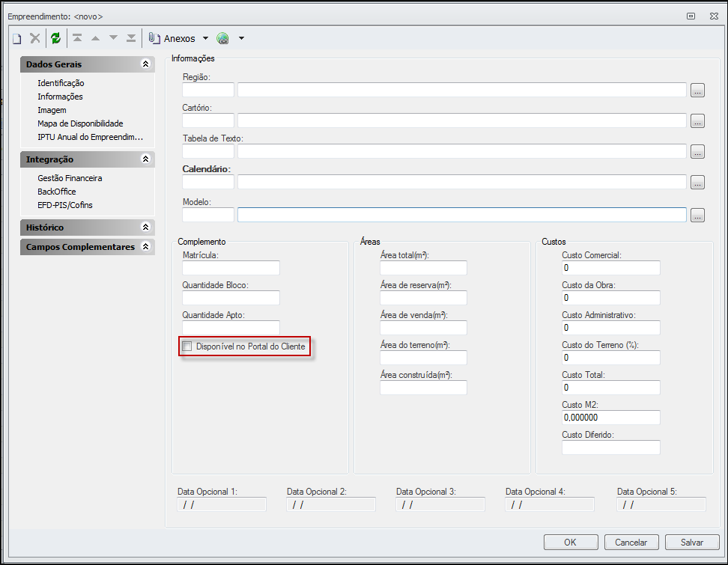Select Identificação in Dados Gerais
728x565 pixels.
(x=61, y=83)
